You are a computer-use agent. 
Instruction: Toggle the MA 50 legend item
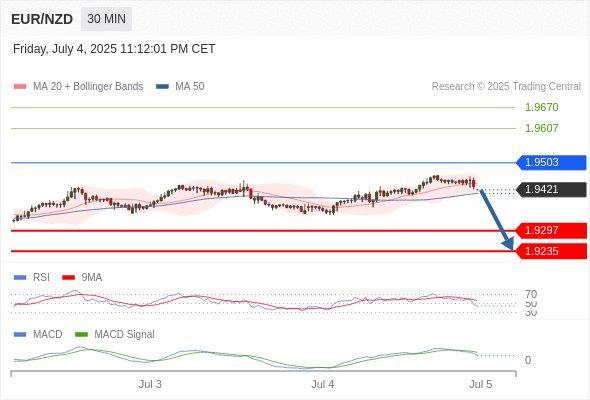pyautogui.click(x=180, y=87)
